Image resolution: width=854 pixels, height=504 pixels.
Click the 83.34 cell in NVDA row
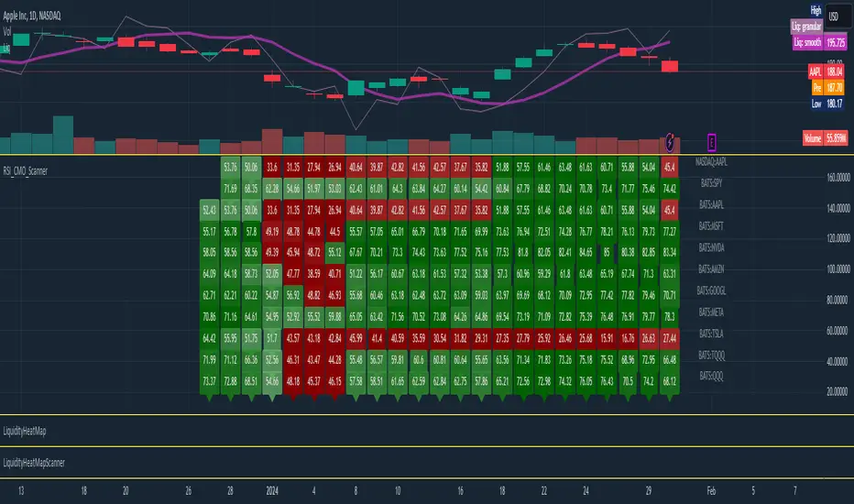(x=670, y=252)
